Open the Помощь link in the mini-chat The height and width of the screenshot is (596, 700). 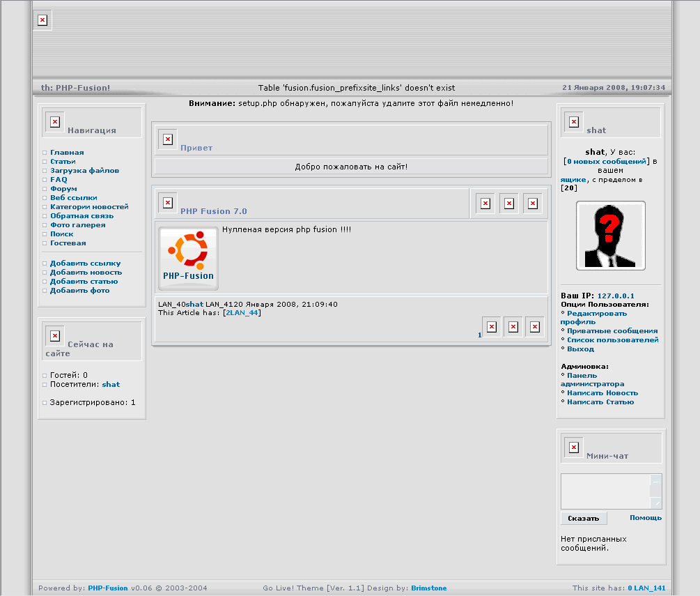[x=646, y=518]
